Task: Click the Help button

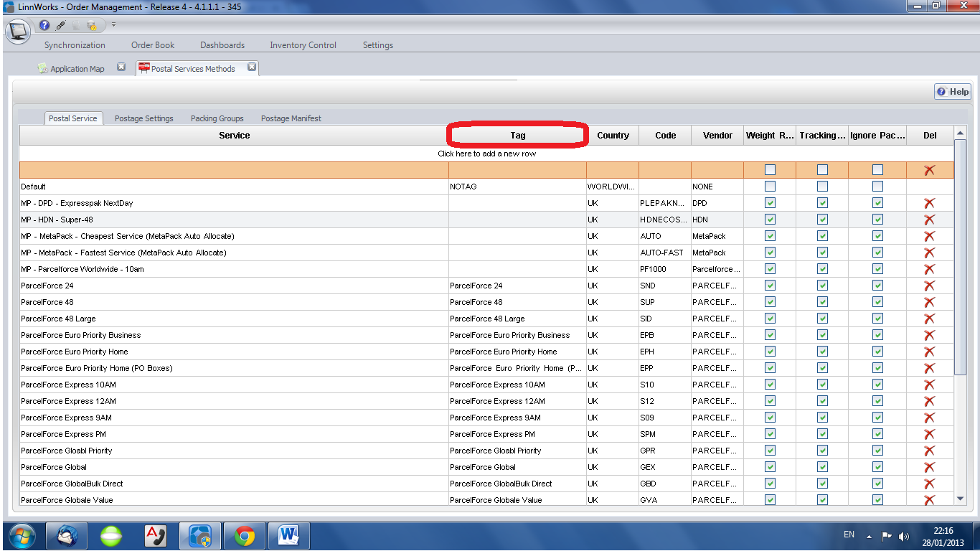Action: click(953, 92)
